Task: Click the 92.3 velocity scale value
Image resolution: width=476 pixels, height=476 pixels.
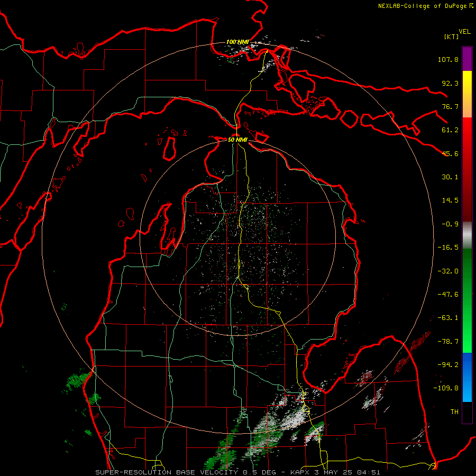Action: coord(450,83)
